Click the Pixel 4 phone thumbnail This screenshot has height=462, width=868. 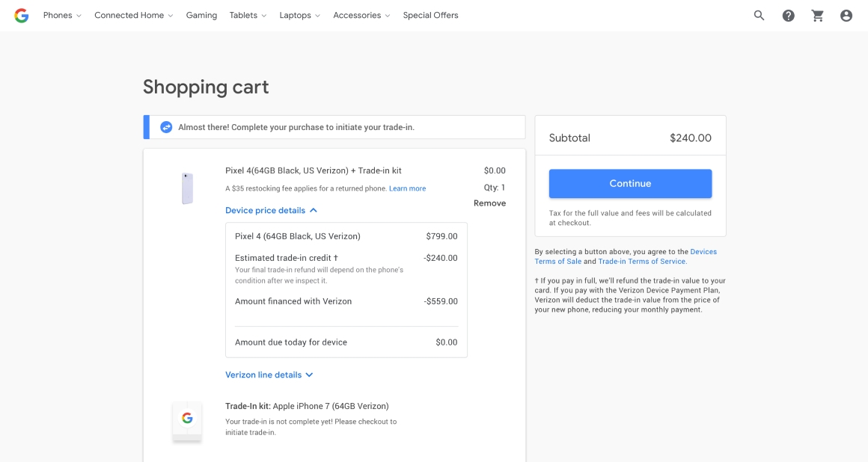(188, 188)
